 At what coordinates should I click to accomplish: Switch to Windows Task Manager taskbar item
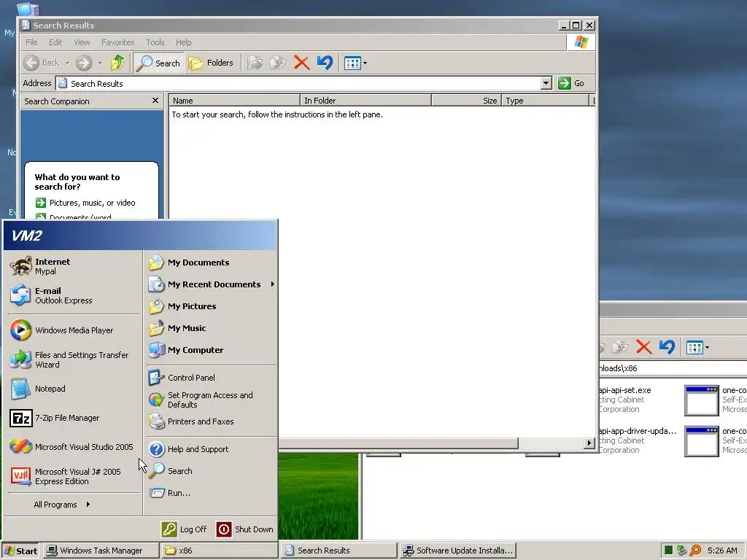[x=101, y=551]
